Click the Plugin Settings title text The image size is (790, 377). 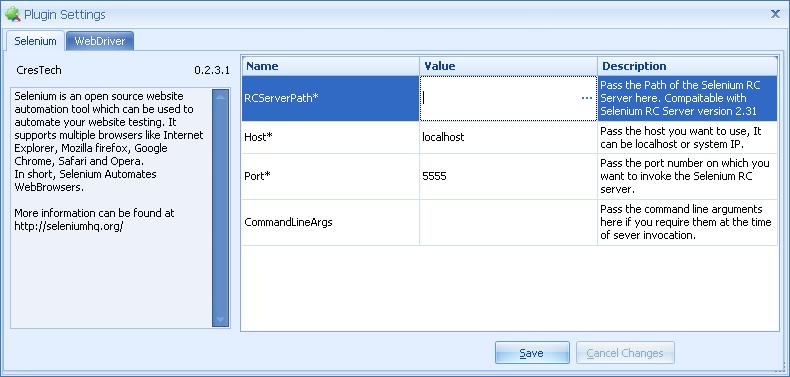(x=65, y=15)
